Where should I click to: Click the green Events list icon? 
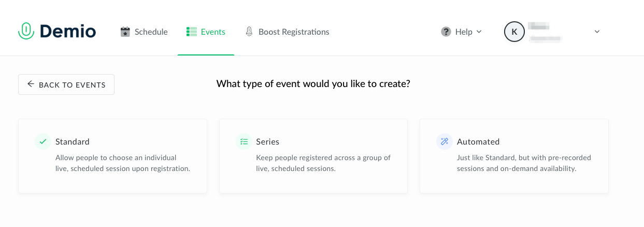[x=192, y=32]
